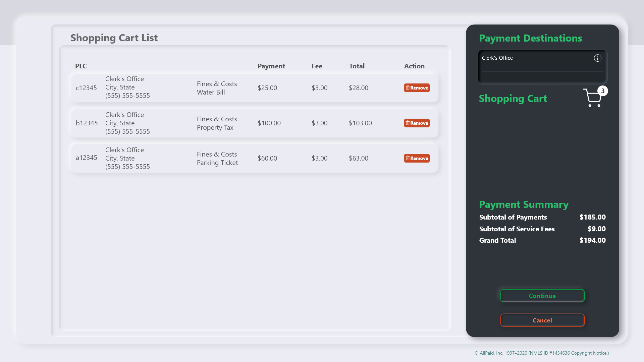Click the Payment Summary heading
644x362 pixels.
[x=524, y=204]
